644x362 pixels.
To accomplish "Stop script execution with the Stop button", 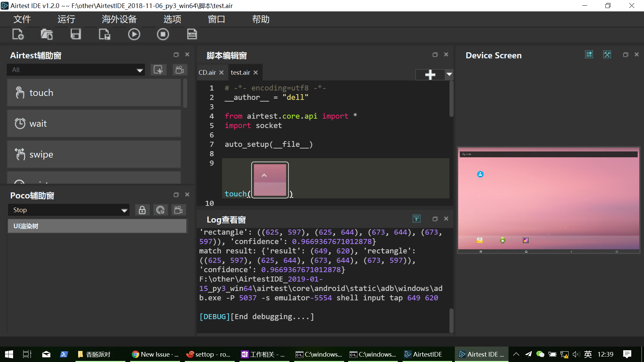I will (163, 34).
